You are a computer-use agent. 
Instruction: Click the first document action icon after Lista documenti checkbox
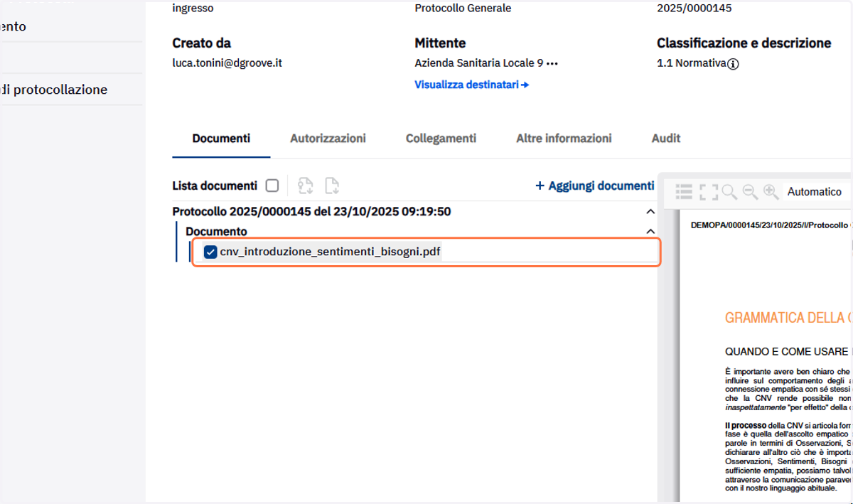coord(306,186)
